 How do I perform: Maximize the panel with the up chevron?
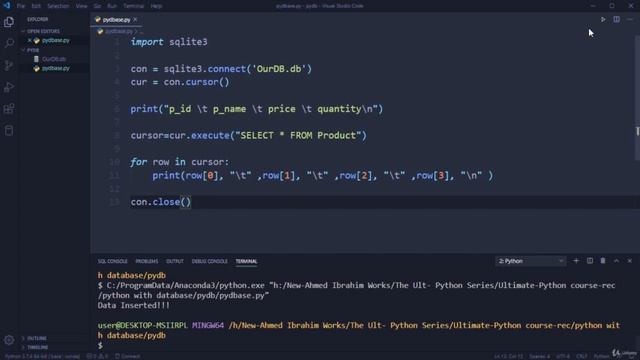[616, 261]
